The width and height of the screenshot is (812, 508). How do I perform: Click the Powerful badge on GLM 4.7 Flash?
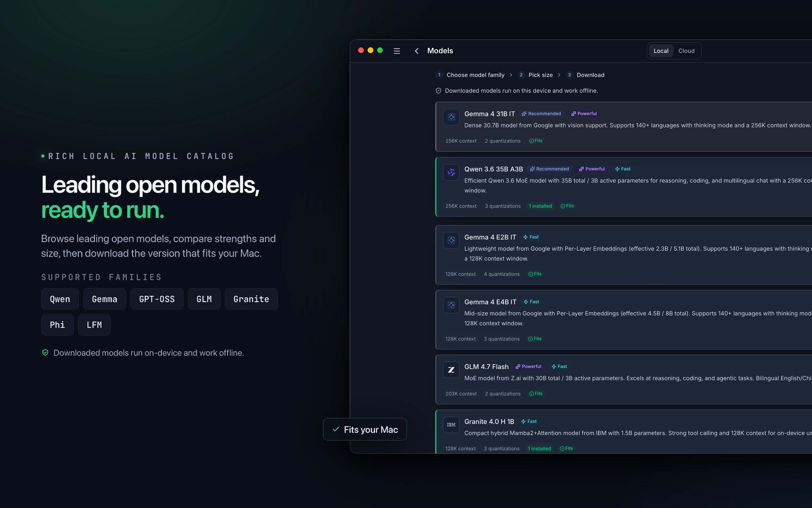(x=528, y=366)
